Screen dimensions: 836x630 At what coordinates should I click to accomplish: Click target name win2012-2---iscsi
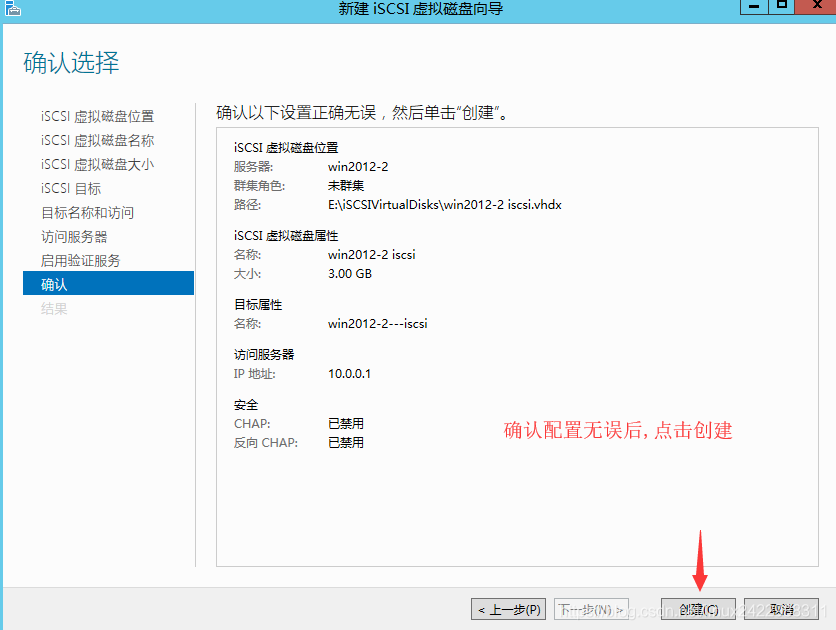tap(377, 324)
